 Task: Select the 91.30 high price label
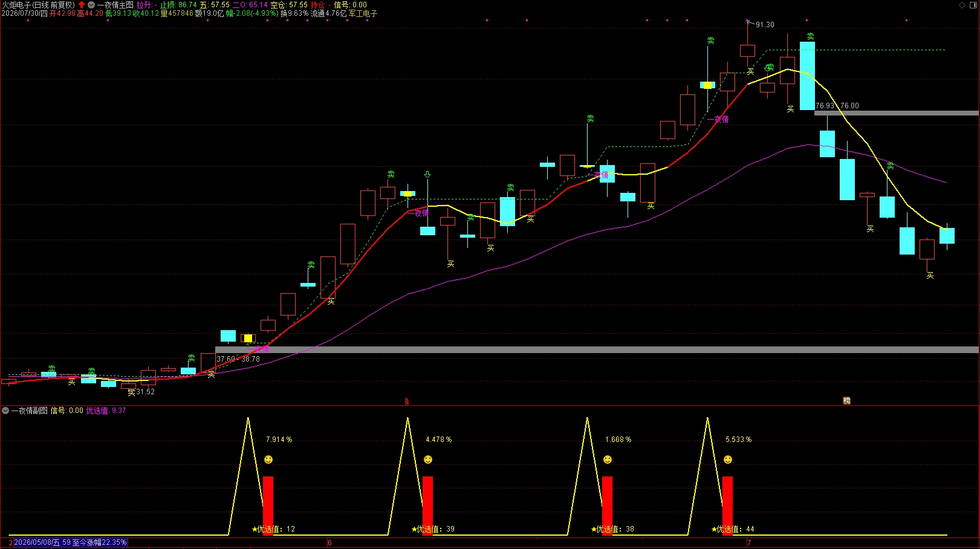765,25
